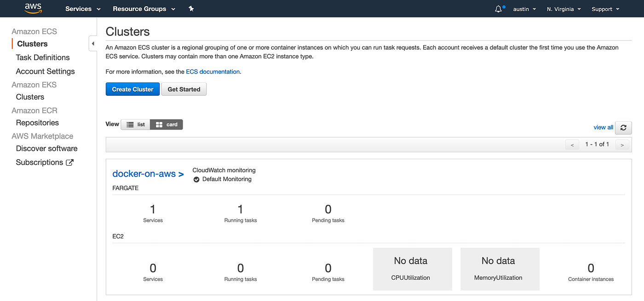
Task: Switch clusters view to card
Action: coord(166,124)
